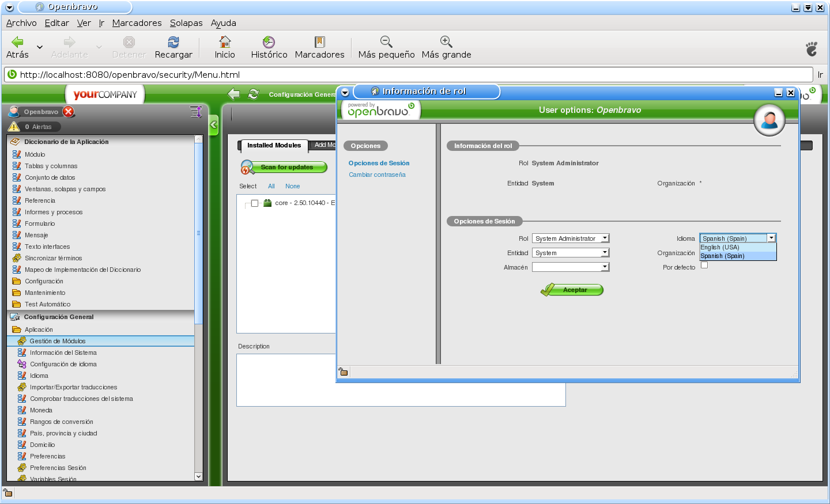Zoom out with Más pequeño icon

click(386, 42)
